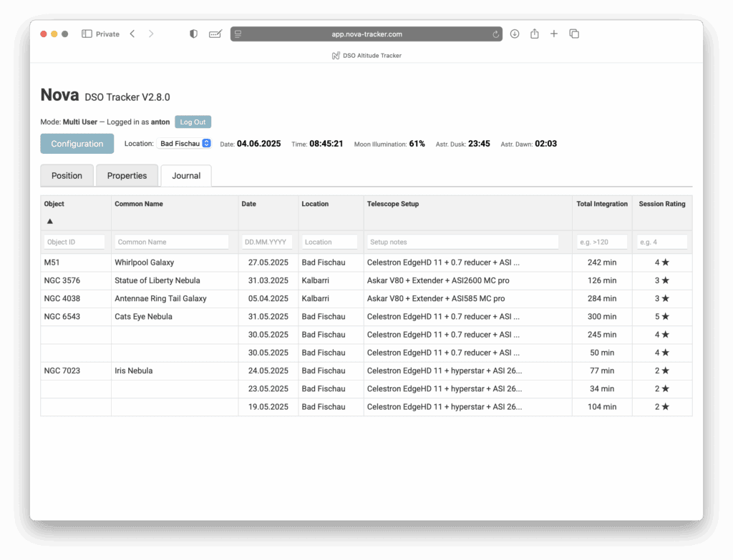Click the Object column sort arrow

[50, 222]
